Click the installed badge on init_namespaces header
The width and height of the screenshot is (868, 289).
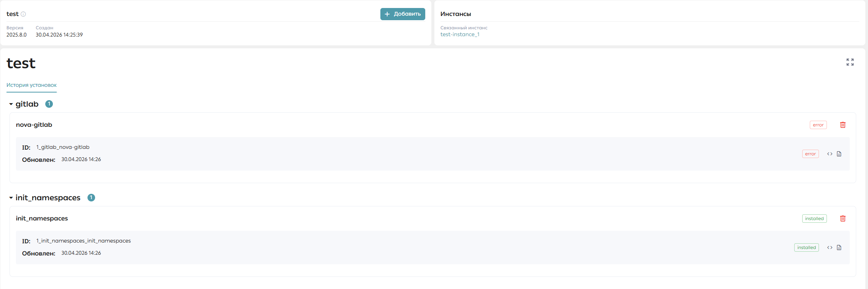click(814, 219)
